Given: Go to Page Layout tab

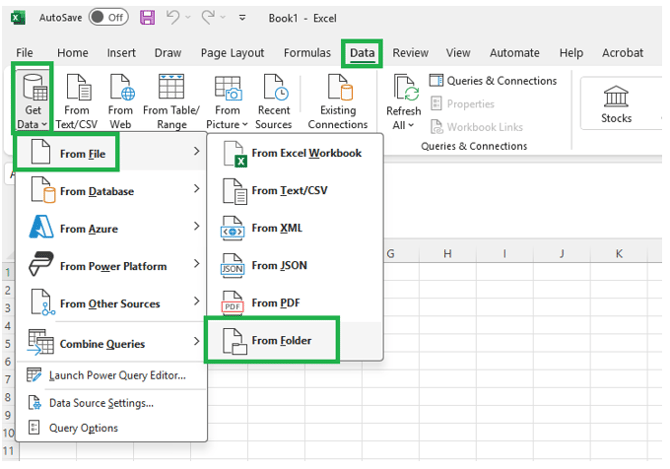Looking at the screenshot, I should point(232,53).
